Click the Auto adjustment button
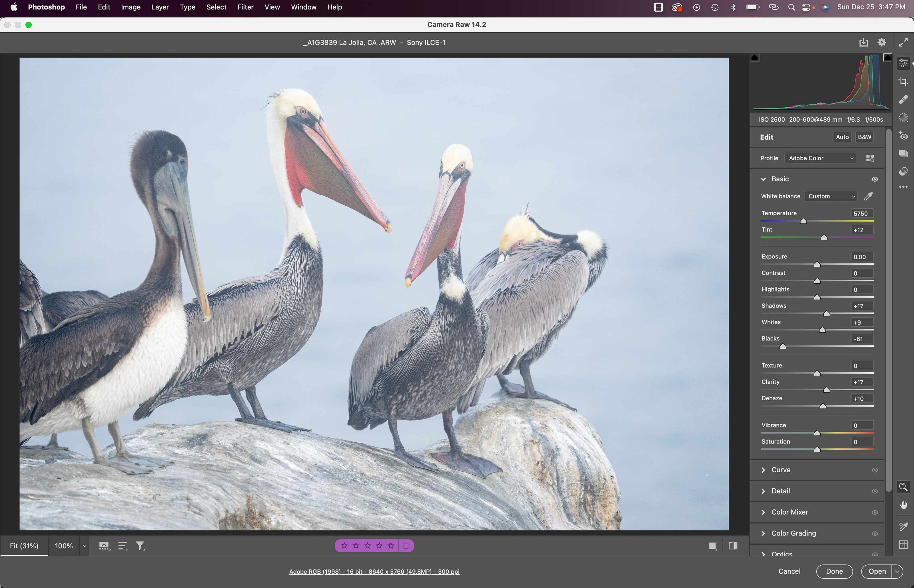 click(x=842, y=137)
